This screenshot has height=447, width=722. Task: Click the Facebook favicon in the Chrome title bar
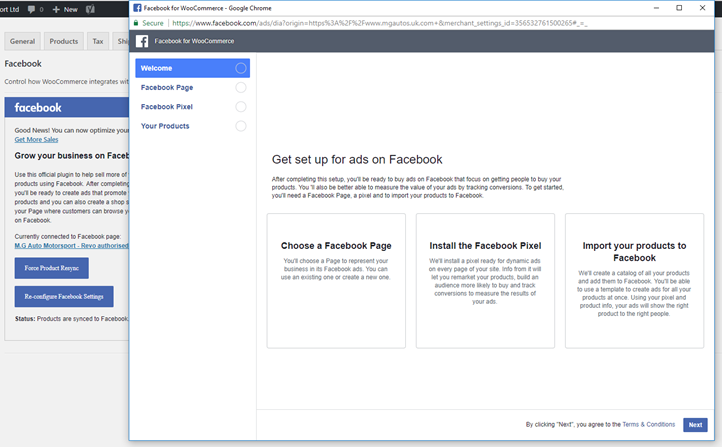(137, 8)
